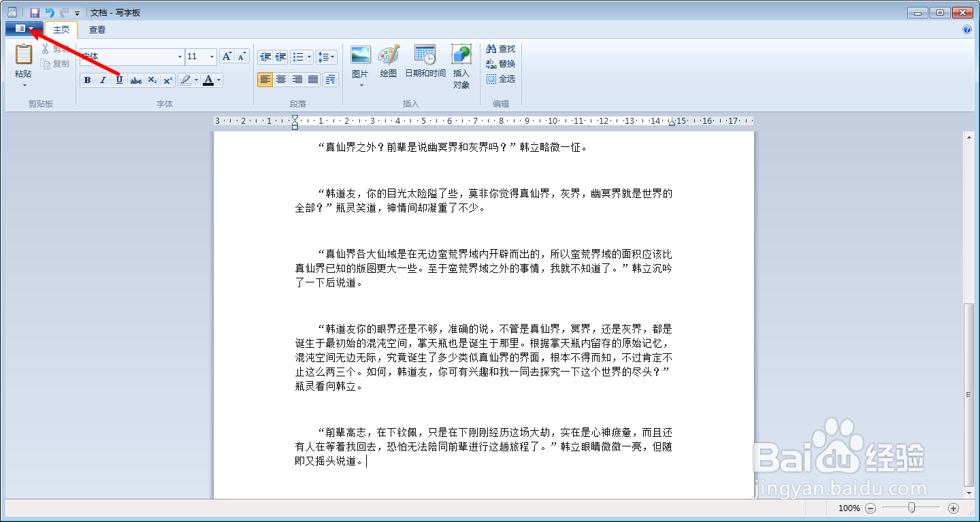980x522 pixels.
Task: Zoom in with plus icon in status bar
Action: pyautogui.click(x=953, y=508)
